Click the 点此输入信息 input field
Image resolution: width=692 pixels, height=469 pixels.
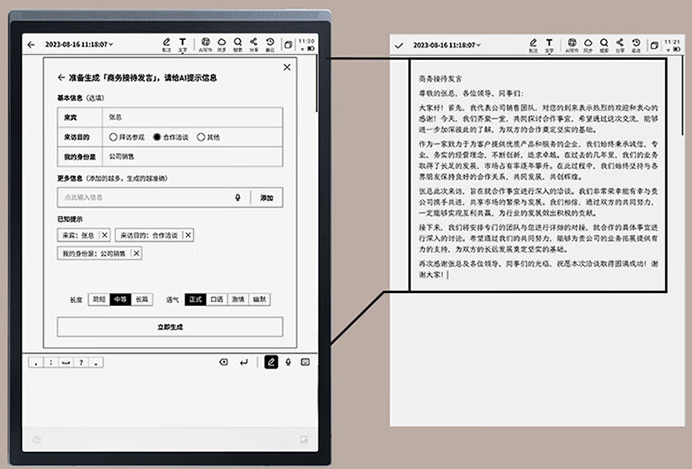(140, 198)
